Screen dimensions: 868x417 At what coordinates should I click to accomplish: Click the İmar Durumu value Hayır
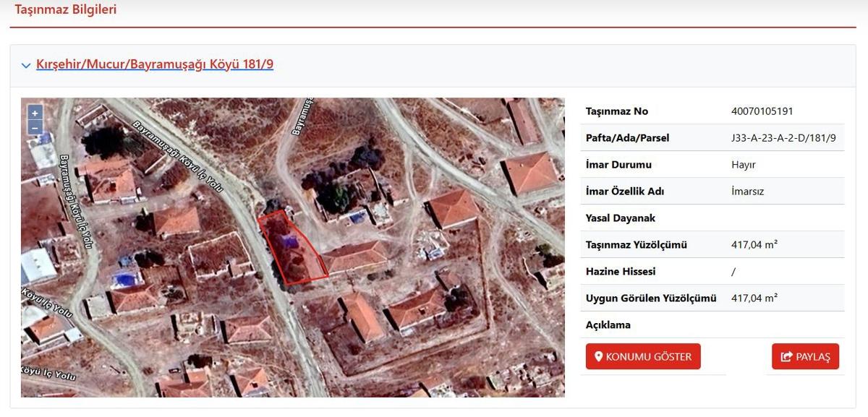pyautogui.click(x=743, y=165)
